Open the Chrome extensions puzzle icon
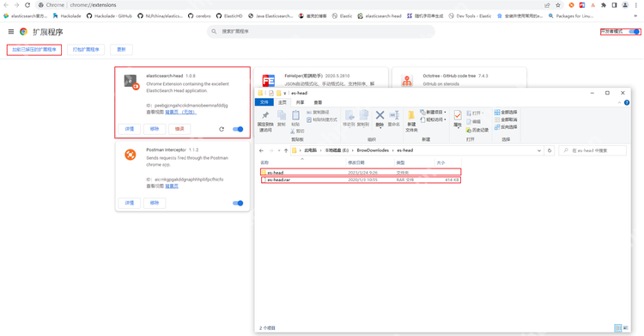644x336 pixels. pos(604,5)
